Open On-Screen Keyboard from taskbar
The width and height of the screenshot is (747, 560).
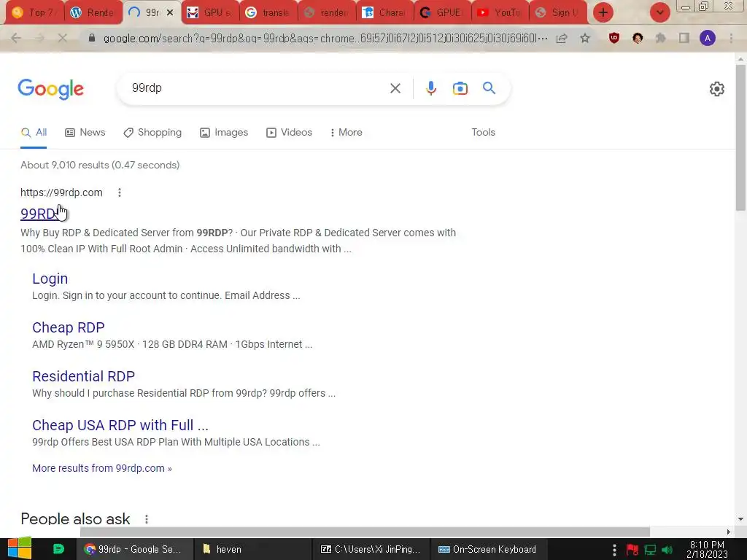coord(488,549)
